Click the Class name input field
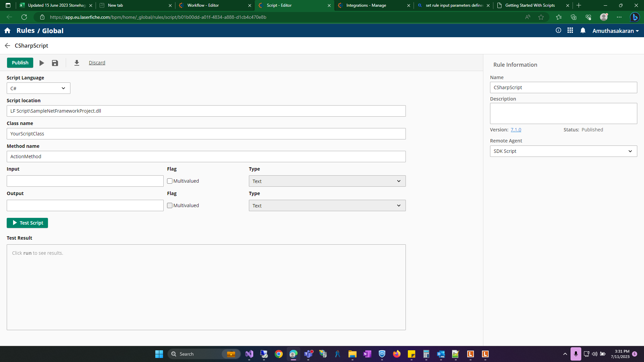This screenshot has width=644, height=362. tap(206, 134)
